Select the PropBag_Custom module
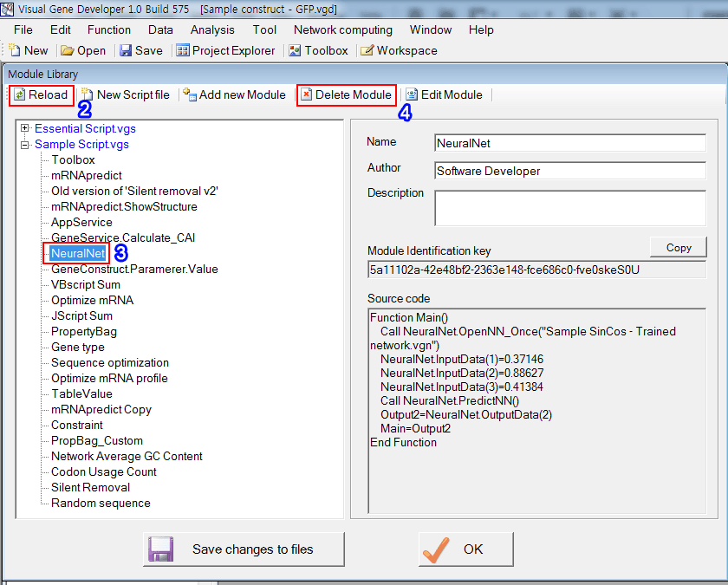The width and height of the screenshot is (728, 585). 97,440
